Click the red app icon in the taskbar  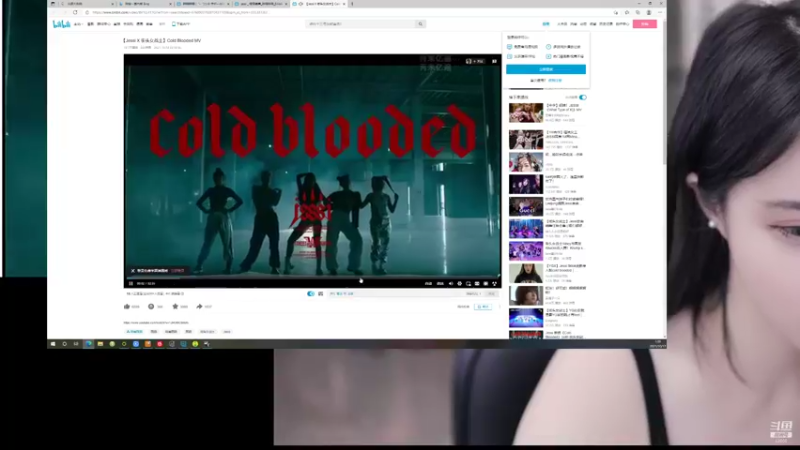click(x=160, y=344)
